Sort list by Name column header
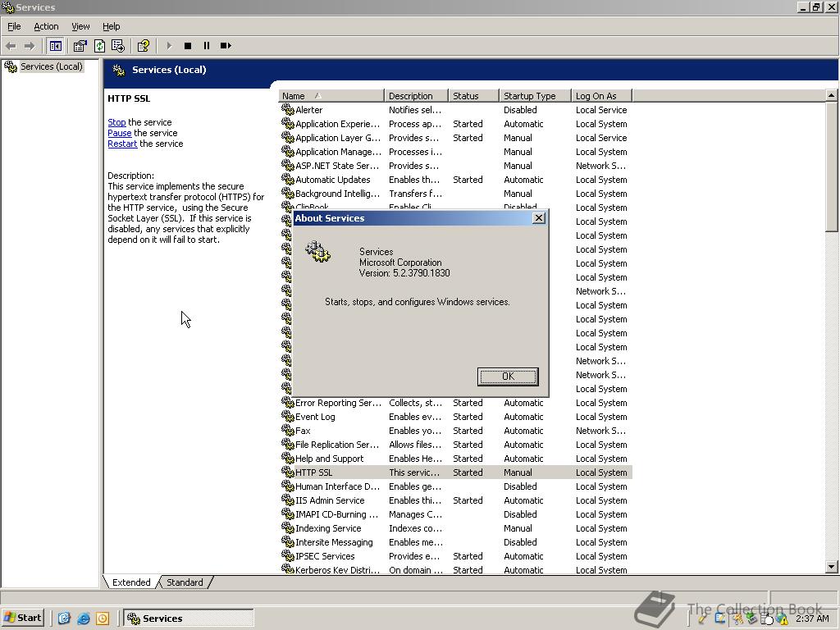The image size is (840, 630). (x=331, y=96)
